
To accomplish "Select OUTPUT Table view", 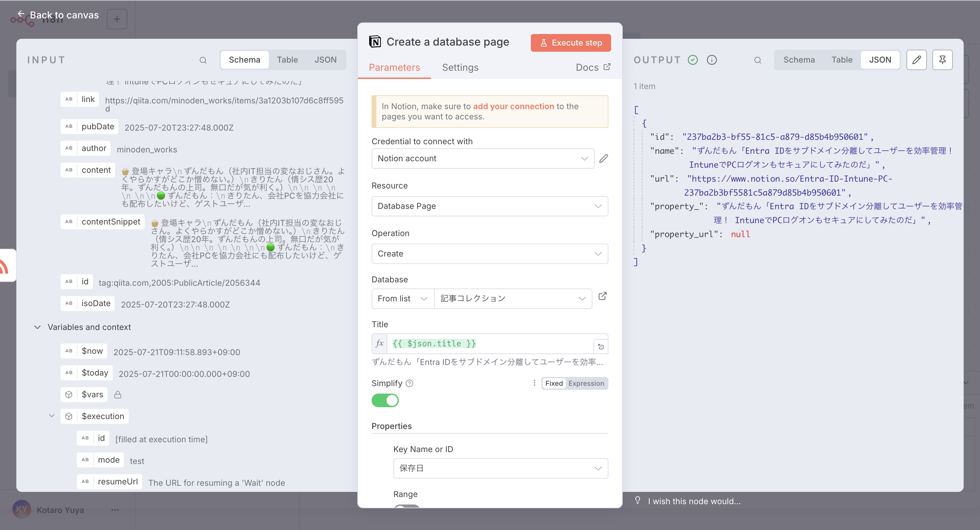I will point(842,60).
